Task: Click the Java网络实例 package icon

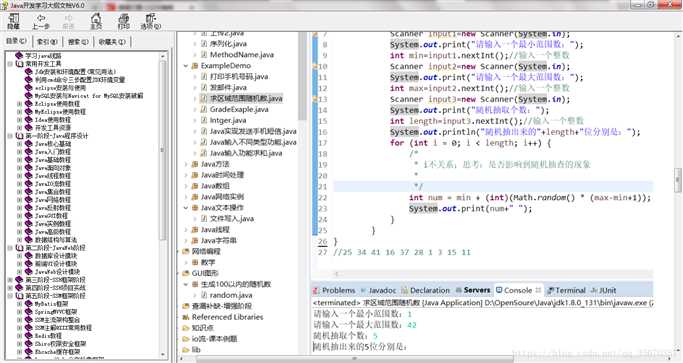Action: 195,197
